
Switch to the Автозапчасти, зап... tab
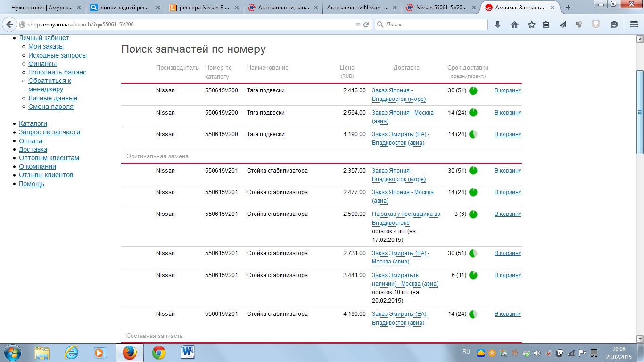283,8
